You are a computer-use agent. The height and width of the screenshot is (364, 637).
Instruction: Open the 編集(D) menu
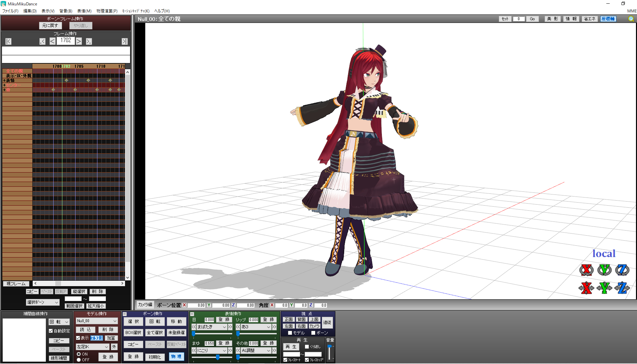tap(30, 11)
